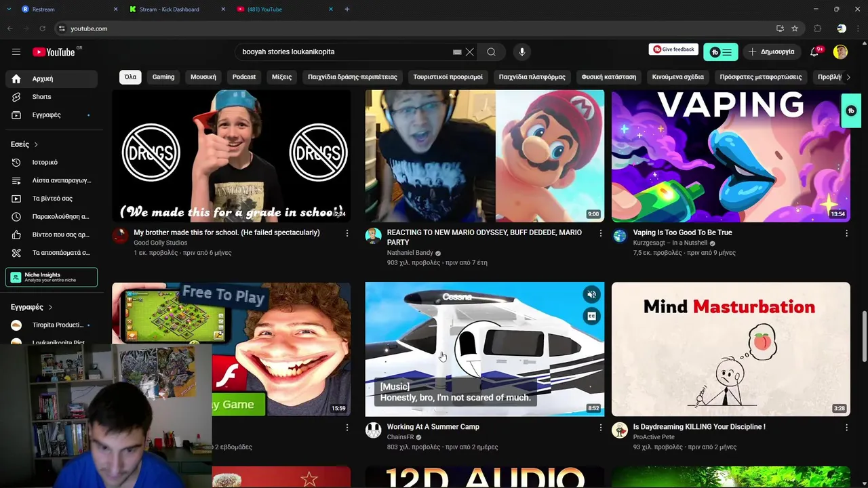Open the ProActive Pete channel name link
This screenshot has height=488, width=868.
[x=654, y=437]
